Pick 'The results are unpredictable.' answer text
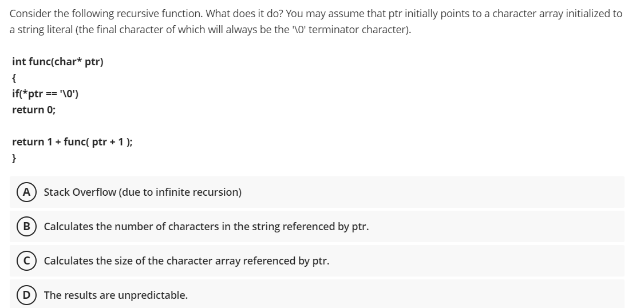 pyautogui.click(x=116, y=295)
